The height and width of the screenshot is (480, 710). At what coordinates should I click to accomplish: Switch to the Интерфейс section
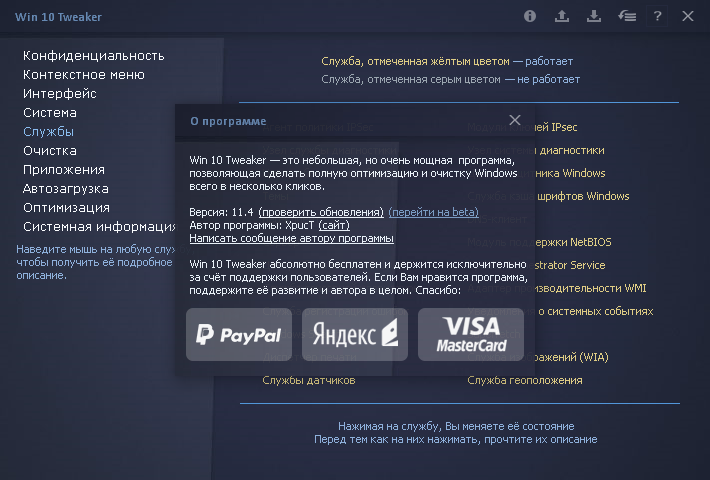(60, 94)
